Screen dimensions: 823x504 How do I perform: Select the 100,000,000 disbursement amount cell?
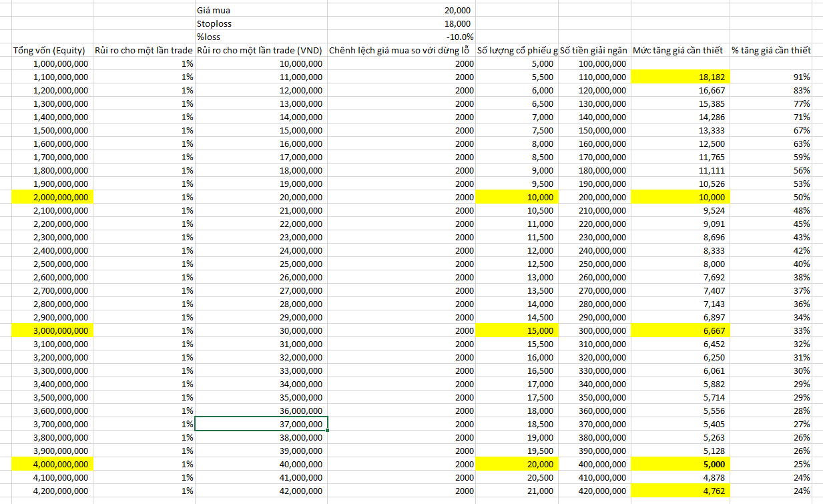click(594, 63)
